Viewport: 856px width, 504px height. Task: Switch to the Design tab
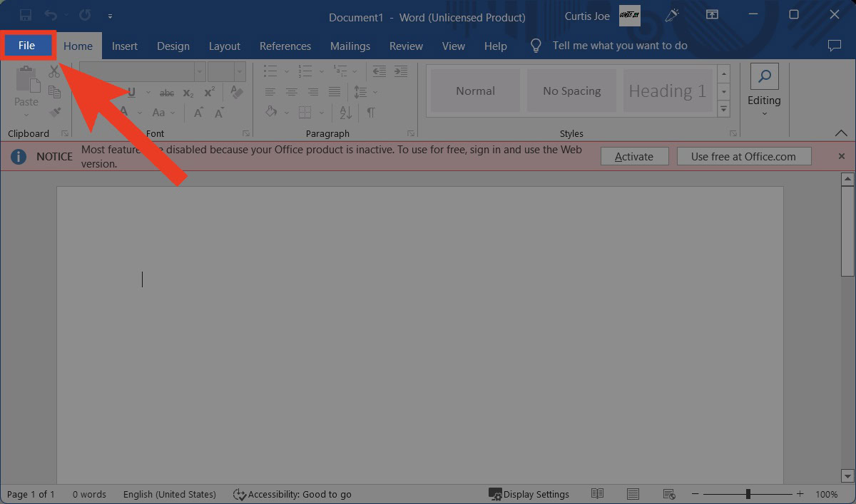pyautogui.click(x=173, y=46)
